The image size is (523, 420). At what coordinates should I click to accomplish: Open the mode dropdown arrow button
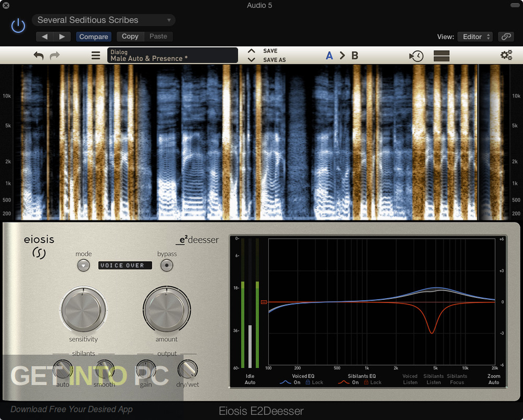pos(83,265)
